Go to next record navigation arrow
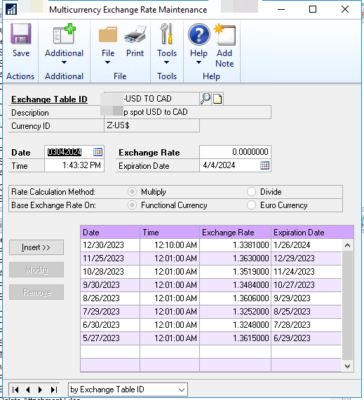The image size is (364, 400). coord(40,389)
